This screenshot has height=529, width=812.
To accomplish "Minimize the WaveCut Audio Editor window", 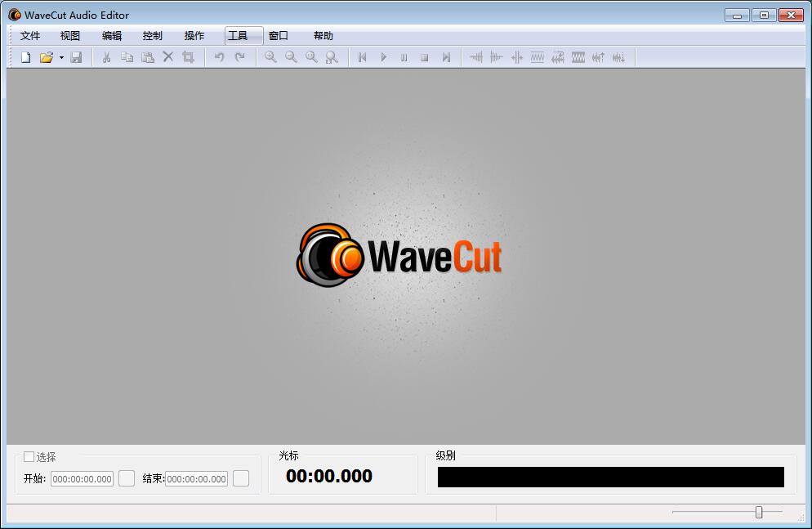I will pyautogui.click(x=737, y=15).
